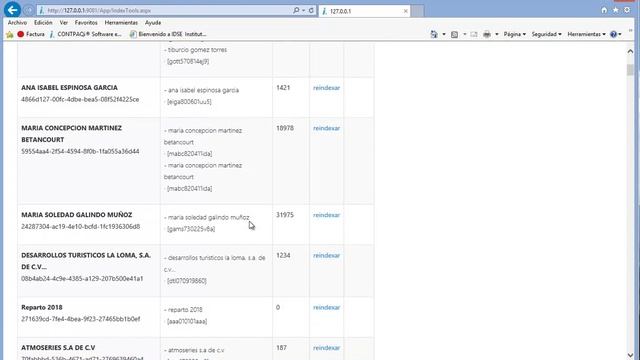Image resolution: width=640 pixels, height=360 pixels.
Task: Click the Read mail command bar icon
Action: click(x=473, y=35)
